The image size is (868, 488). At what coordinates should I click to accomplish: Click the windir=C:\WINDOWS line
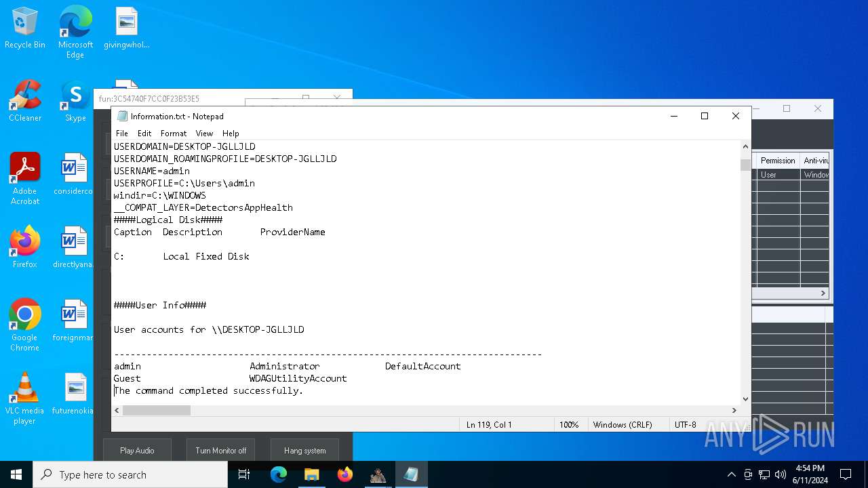tap(160, 195)
